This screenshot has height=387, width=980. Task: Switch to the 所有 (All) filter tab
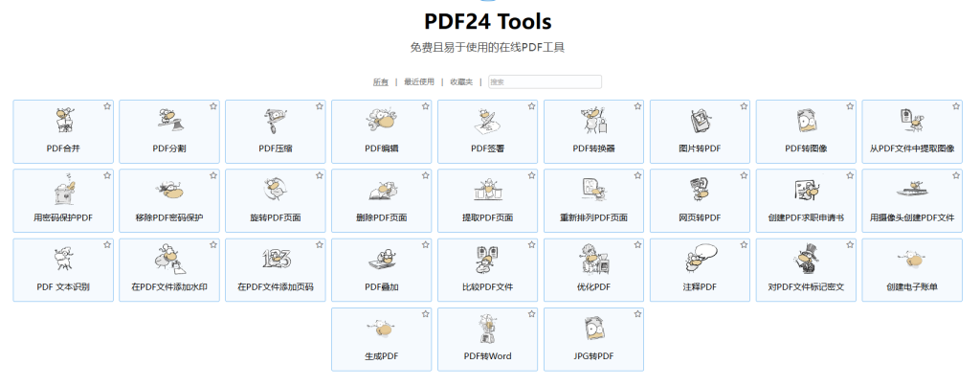tap(380, 82)
